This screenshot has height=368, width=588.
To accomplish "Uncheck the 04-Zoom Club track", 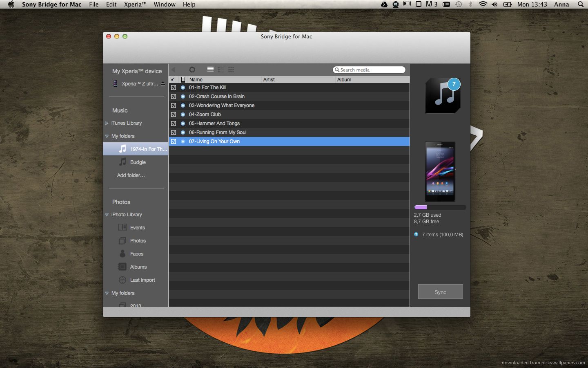I will [x=174, y=114].
